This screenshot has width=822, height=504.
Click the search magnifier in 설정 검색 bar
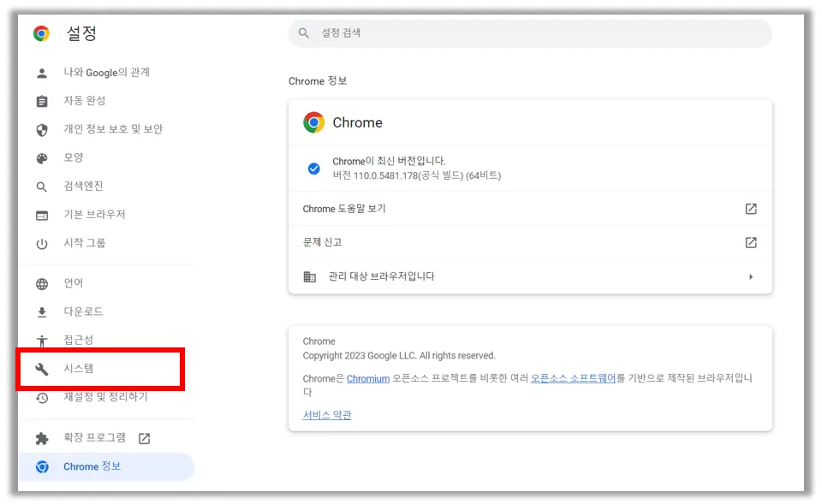click(303, 33)
